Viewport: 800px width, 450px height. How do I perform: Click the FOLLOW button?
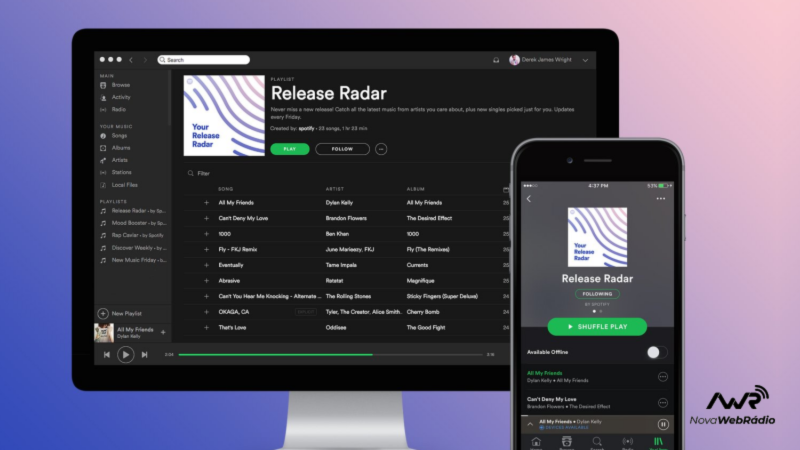(342, 149)
